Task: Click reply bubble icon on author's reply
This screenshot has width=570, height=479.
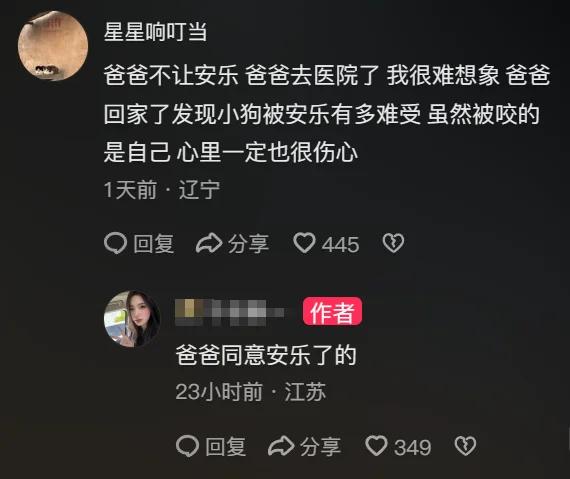Action: tap(187, 446)
